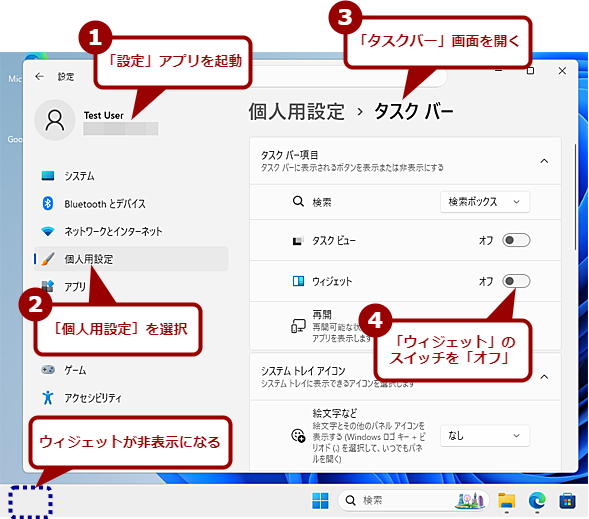Click the search highlight image in taskbar
The width and height of the screenshot is (589, 519).
[471, 500]
